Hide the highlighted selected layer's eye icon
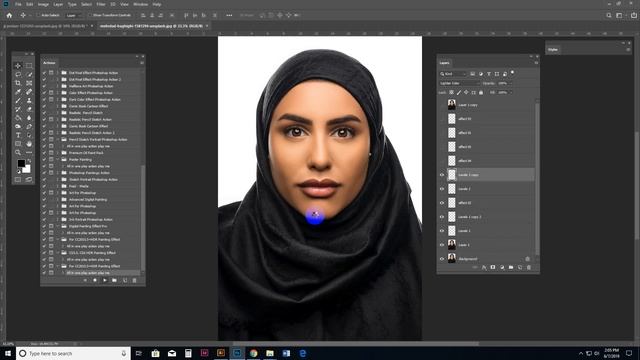 pyautogui.click(x=442, y=175)
